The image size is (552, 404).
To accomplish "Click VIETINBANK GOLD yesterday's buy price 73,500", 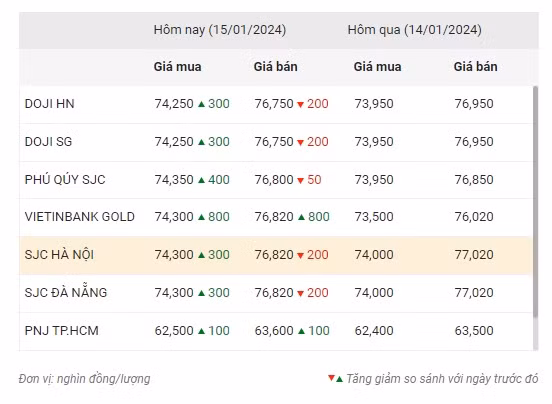I will [374, 217].
